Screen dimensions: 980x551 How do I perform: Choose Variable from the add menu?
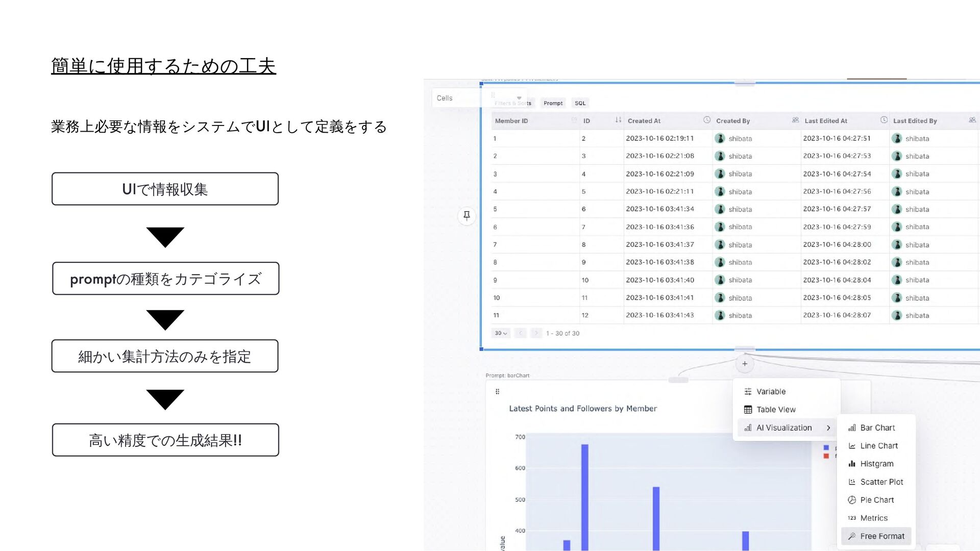pos(787,392)
